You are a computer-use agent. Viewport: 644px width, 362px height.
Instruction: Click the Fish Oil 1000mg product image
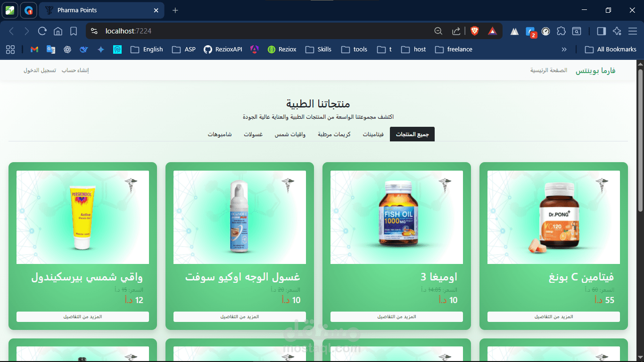click(x=396, y=217)
